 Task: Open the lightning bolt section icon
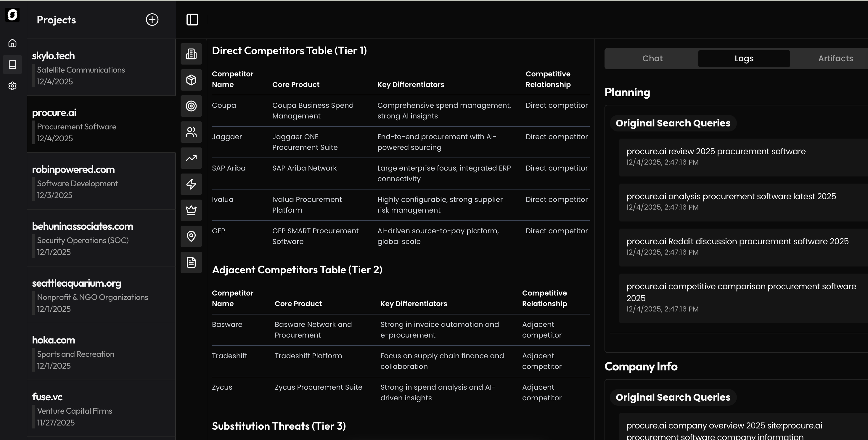tap(191, 184)
